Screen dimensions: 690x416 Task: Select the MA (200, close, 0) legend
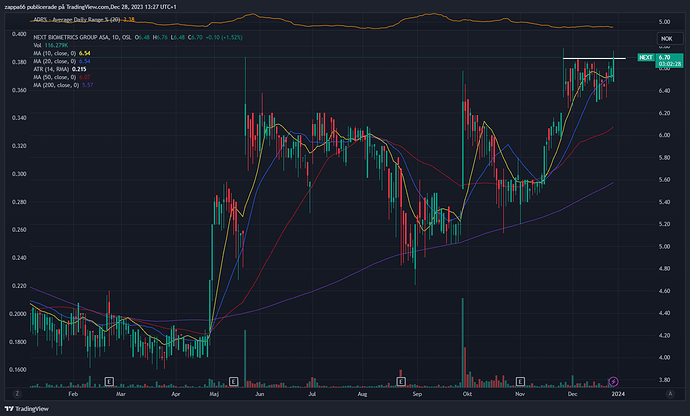tap(63, 85)
